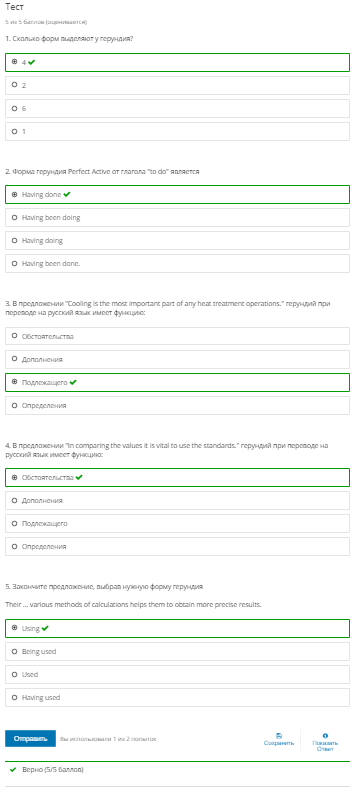Choose option 1 in question one
Image resolution: width=361 pixels, height=805 pixels.
pos(177,131)
